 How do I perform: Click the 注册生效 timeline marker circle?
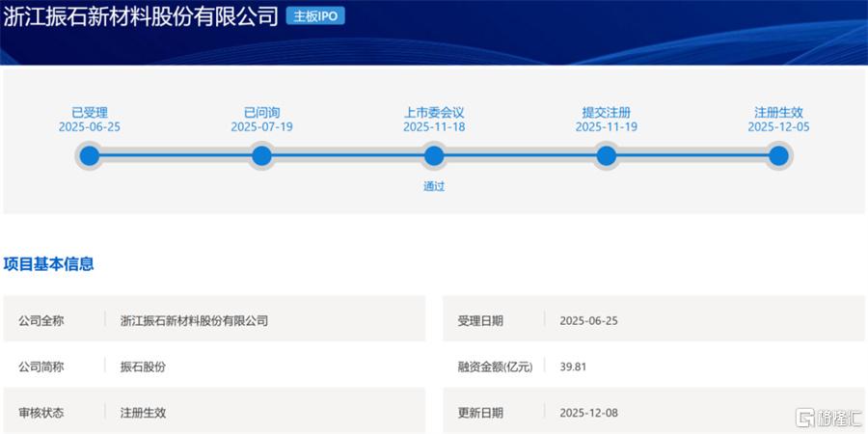click(778, 156)
